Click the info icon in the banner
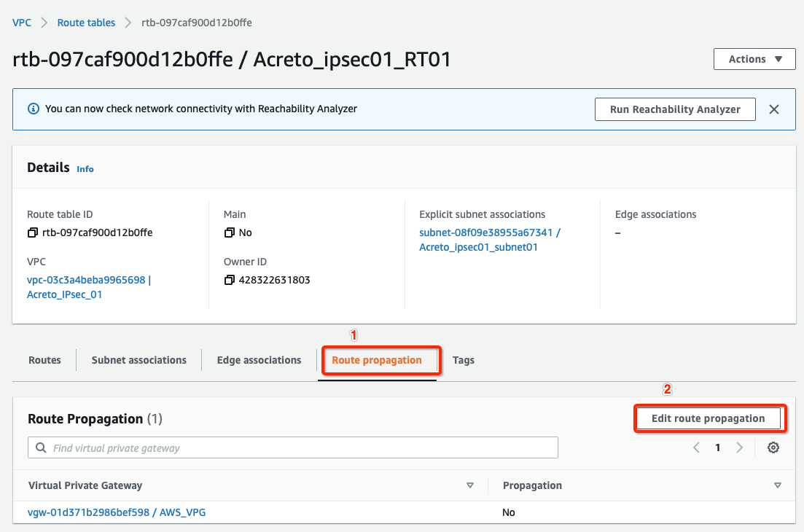804x532 pixels. click(34, 109)
